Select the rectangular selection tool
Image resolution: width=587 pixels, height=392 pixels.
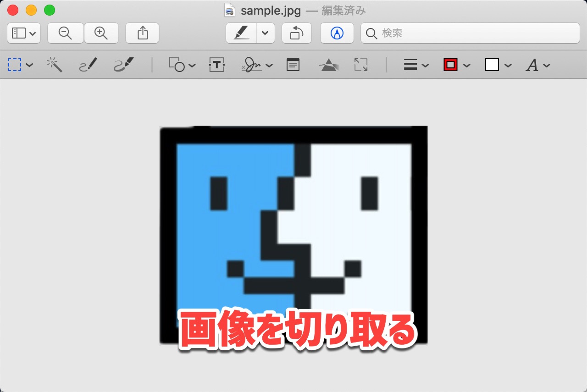15,65
